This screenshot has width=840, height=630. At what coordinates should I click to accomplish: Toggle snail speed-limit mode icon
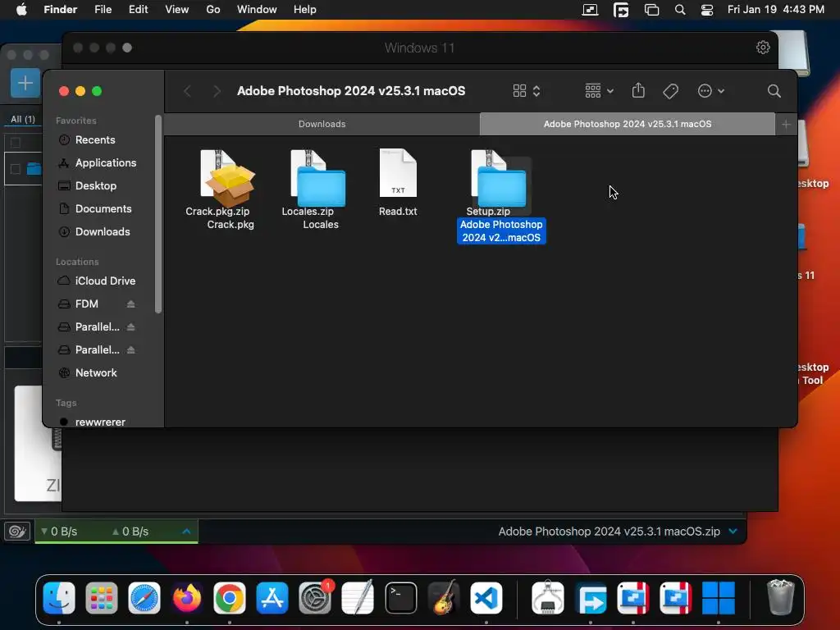tap(17, 532)
